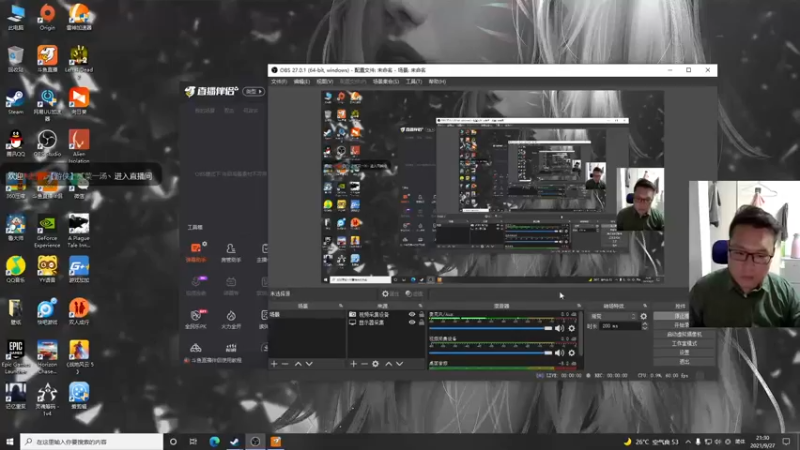Open source properties gear in Sources toolbar
Image resolution: width=800 pixels, height=450 pixels.
click(x=376, y=364)
